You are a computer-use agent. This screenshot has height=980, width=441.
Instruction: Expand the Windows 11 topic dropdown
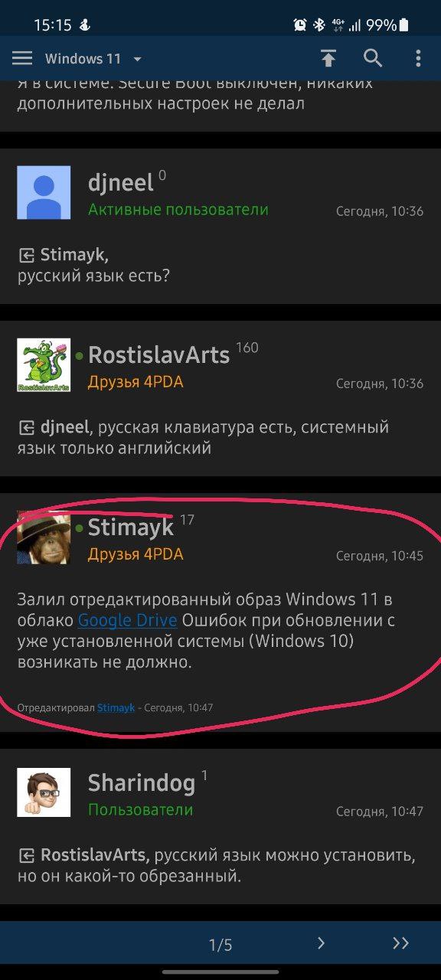[93, 59]
